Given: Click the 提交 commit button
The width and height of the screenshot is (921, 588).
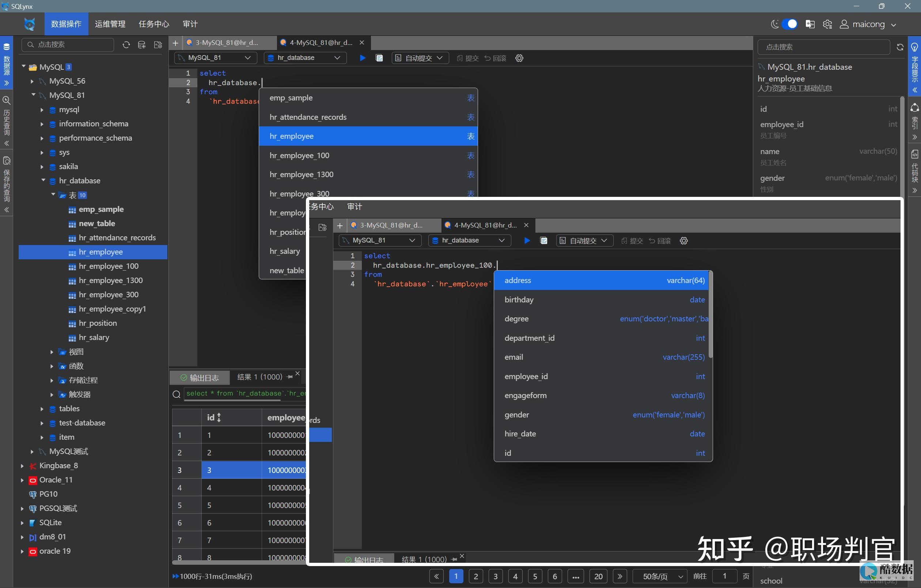Looking at the screenshot, I should coord(467,58).
